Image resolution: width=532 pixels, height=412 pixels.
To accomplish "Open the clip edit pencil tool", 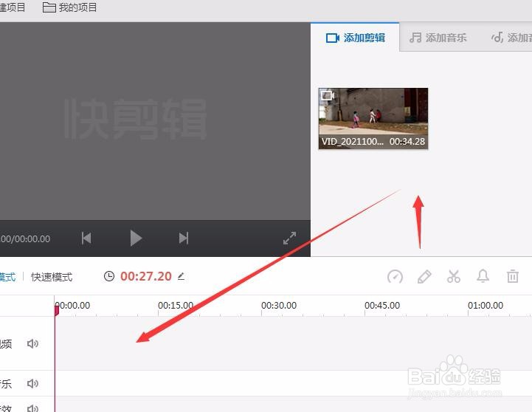I will pos(424,277).
